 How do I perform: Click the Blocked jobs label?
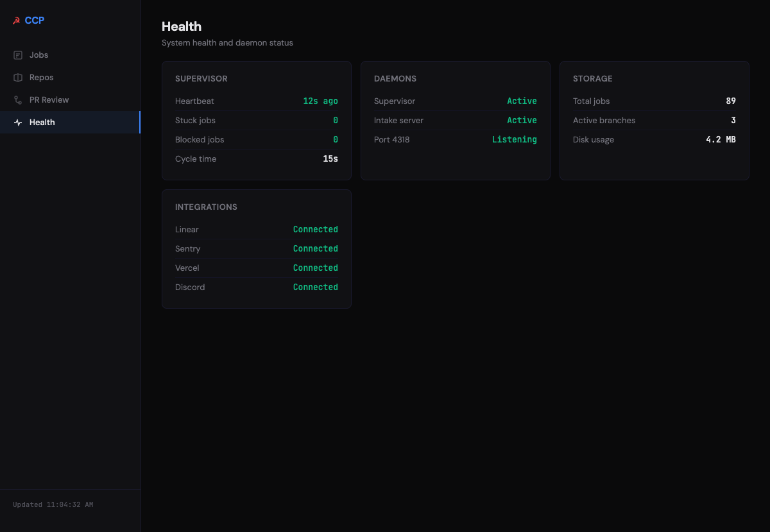[x=200, y=140]
